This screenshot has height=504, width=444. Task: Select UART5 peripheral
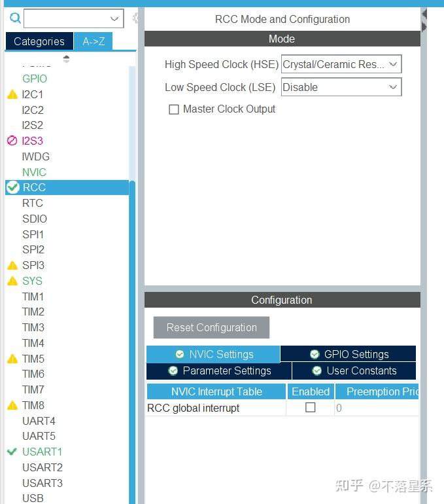[39, 436]
